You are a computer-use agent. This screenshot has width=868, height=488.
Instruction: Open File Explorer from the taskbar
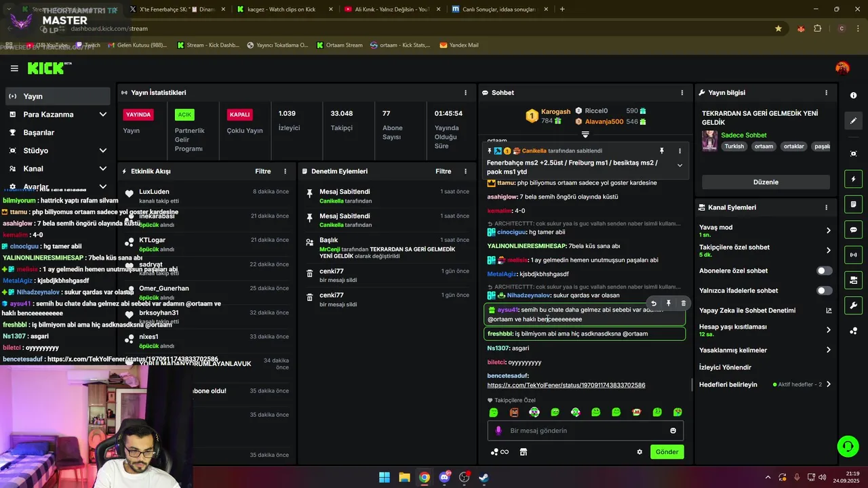tap(404, 477)
